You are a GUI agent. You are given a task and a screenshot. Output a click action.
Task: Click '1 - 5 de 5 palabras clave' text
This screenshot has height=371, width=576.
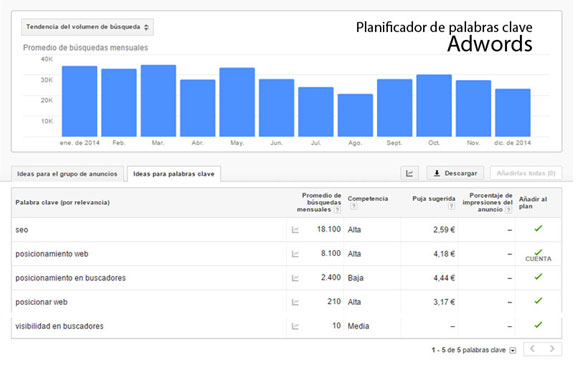click(468, 350)
